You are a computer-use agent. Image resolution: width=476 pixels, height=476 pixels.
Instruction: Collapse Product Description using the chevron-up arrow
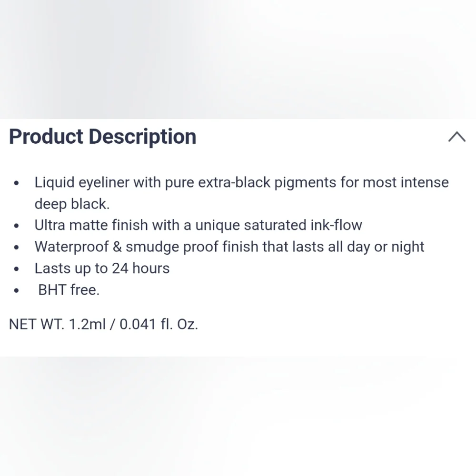(x=457, y=137)
